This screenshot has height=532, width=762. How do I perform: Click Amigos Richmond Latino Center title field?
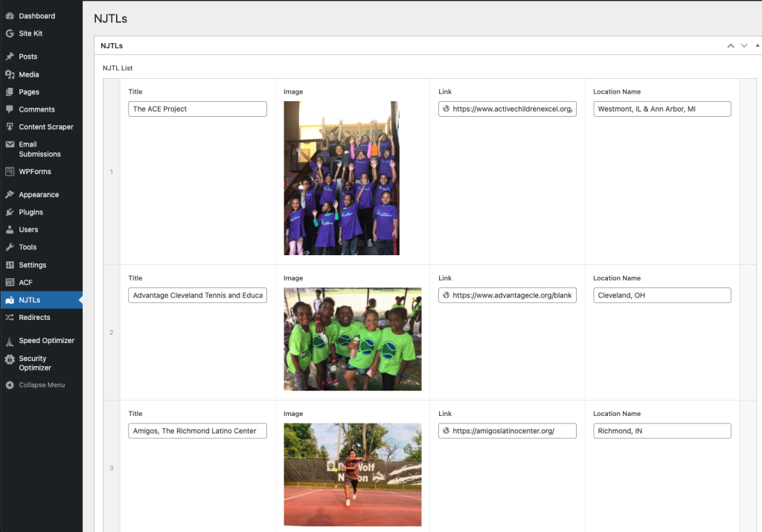click(x=197, y=431)
